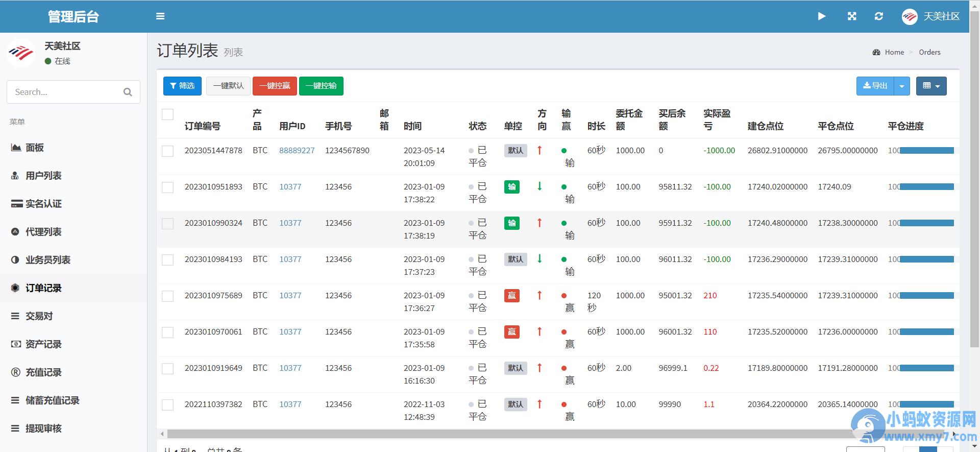Check the box for order 2023010970061
The image size is (980, 452).
tap(167, 332)
